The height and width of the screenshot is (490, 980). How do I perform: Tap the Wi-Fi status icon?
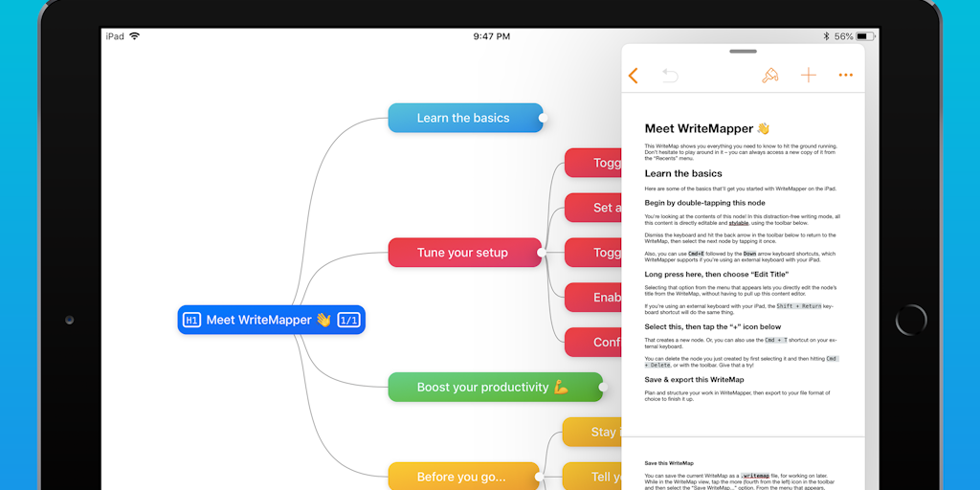pos(134,36)
